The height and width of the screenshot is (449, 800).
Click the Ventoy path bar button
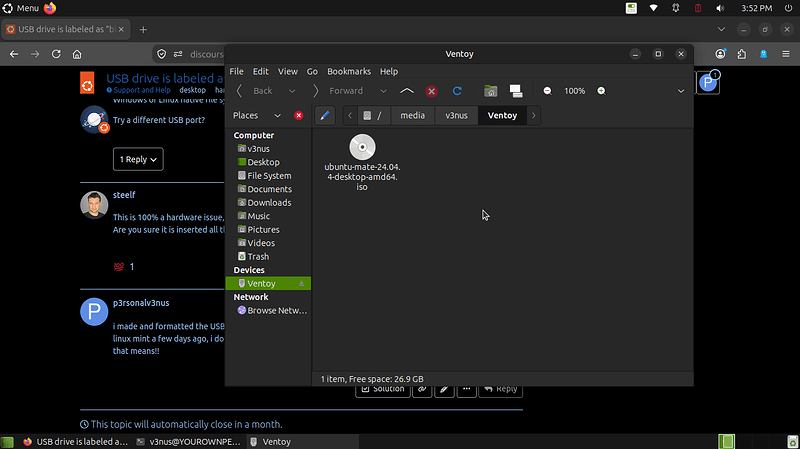coord(502,115)
